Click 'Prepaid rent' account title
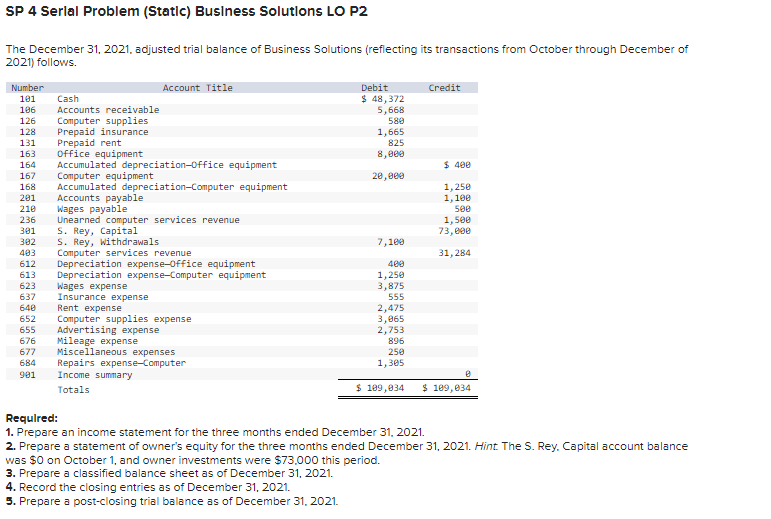Screen dimensions: 771x519 (x=89, y=143)
